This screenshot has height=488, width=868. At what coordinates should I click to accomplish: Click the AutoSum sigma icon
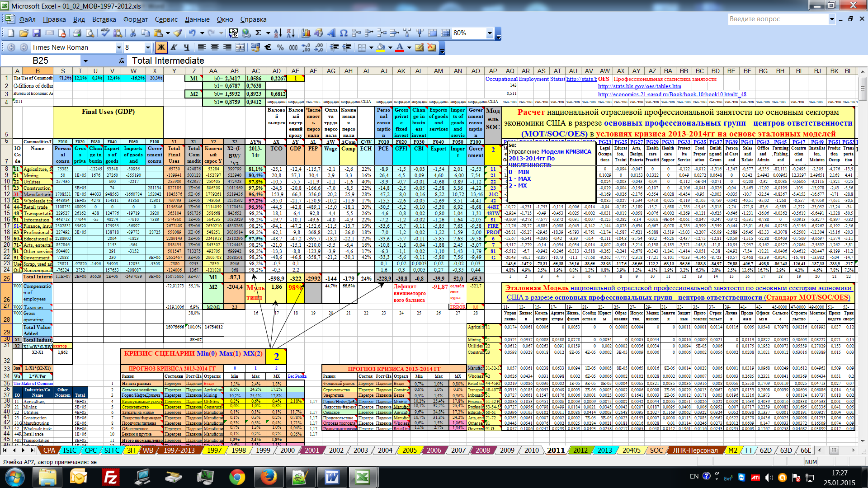[258, 33]
